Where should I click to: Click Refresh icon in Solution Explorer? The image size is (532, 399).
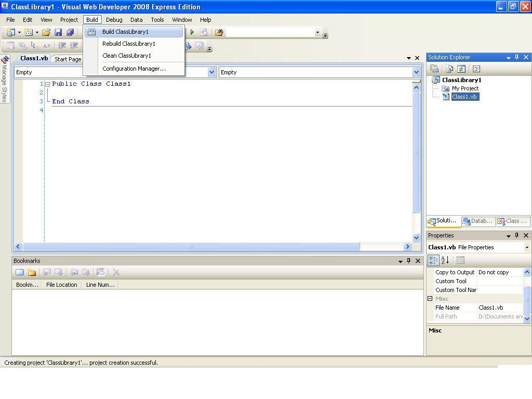[x=461, y=69]
